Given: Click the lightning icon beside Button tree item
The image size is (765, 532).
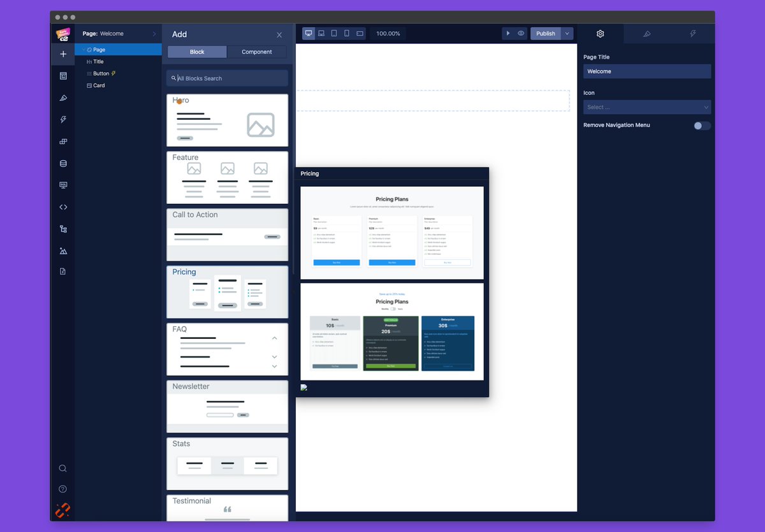Looking at the screenshot, I should coord(113,73).
